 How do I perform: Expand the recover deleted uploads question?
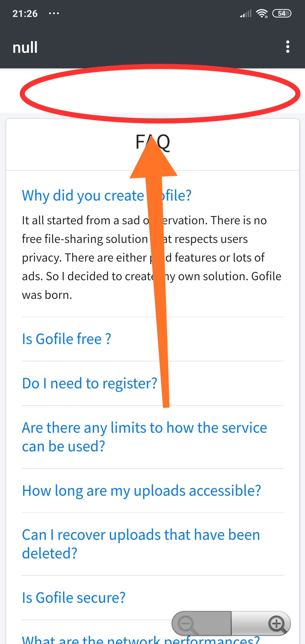tap(141, 544)
